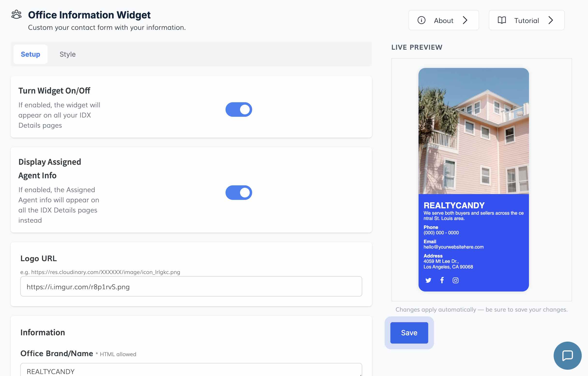Click the open book Tutorial icon
Viewport: 588px width, 376px height.
502,20
